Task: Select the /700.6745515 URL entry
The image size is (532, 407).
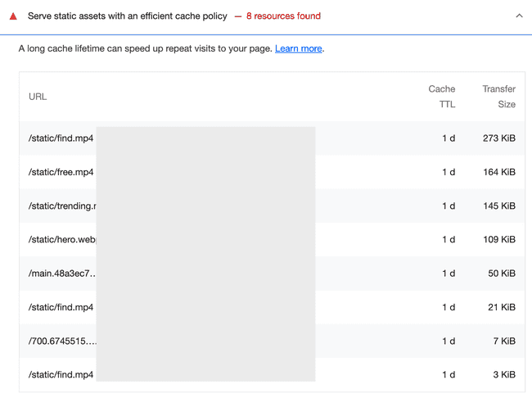Action: [x=62, y=341]
